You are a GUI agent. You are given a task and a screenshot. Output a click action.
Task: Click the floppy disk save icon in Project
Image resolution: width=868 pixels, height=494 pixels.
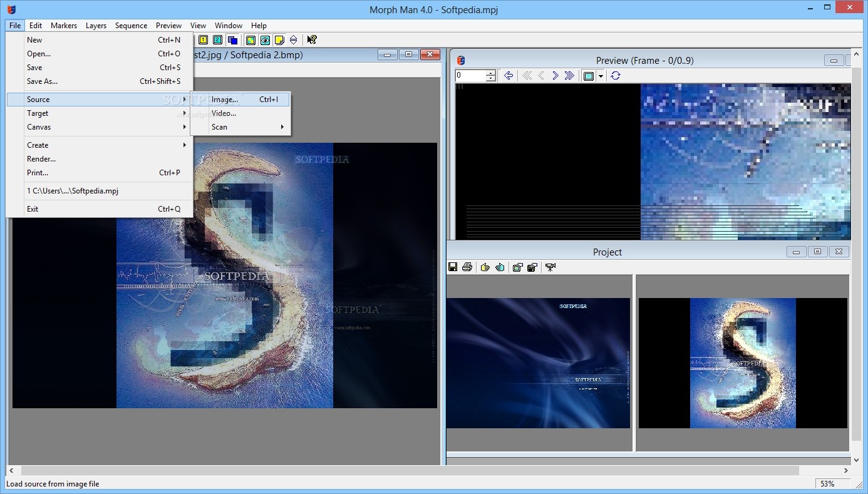453,267
